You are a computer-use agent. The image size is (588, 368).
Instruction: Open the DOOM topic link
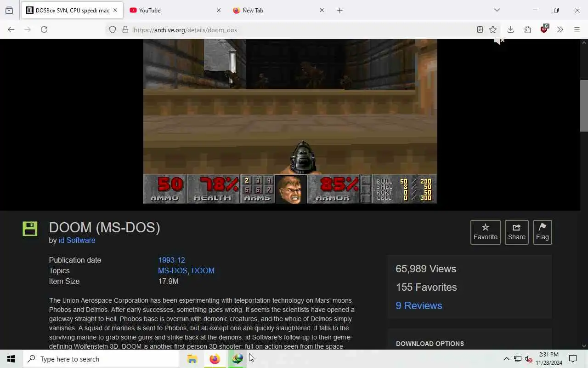(203, 270)
